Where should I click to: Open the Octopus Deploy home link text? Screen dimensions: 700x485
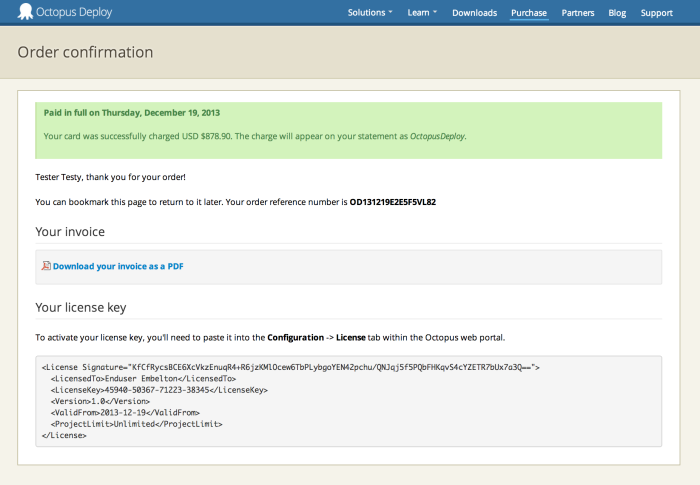74,12
